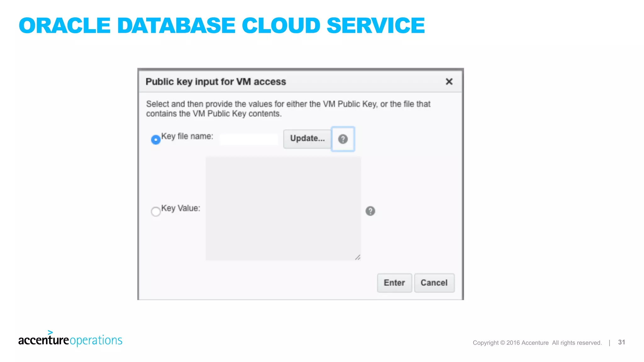Click the Update... button
Screen dimensions: 644x362
(x=307, y=139)
